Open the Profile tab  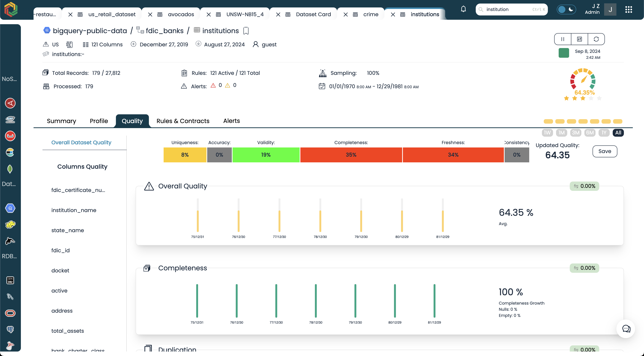(99, 121)
